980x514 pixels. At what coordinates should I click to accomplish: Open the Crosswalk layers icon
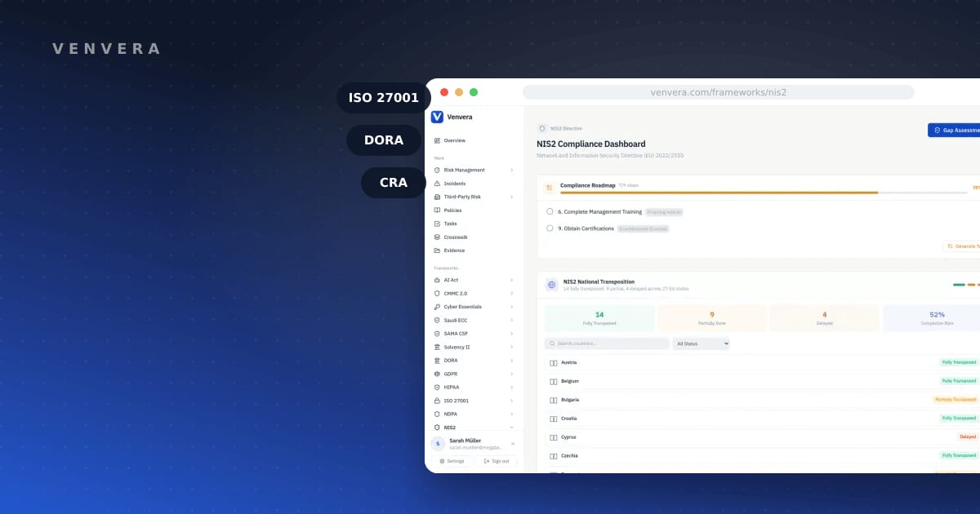point(437,237)
